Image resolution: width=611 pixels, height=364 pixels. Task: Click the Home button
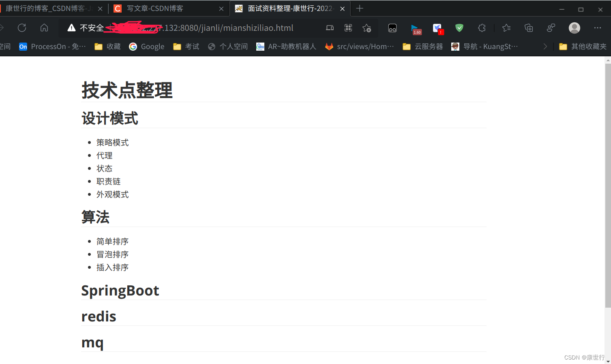pos(44,28)
